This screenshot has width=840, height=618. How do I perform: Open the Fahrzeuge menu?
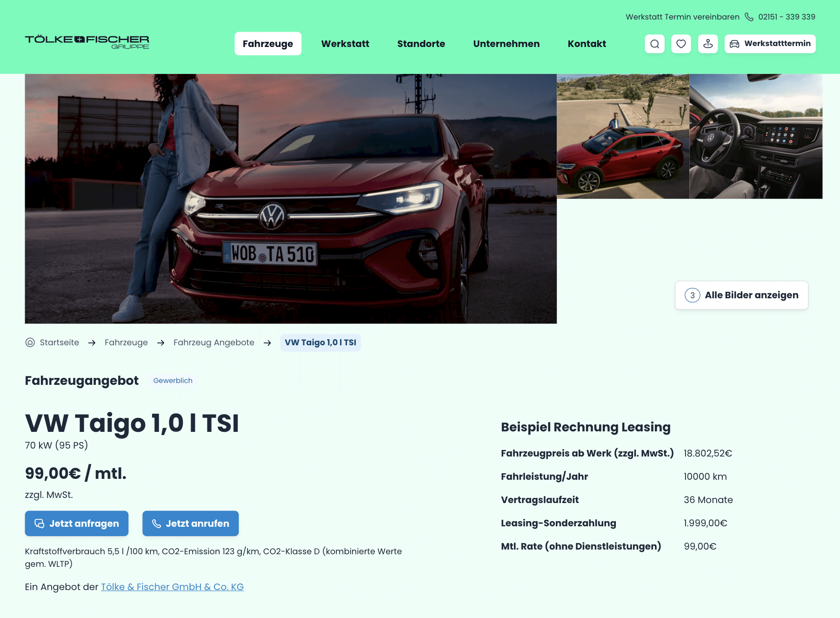pyautogui.click(x=268, y=44)
